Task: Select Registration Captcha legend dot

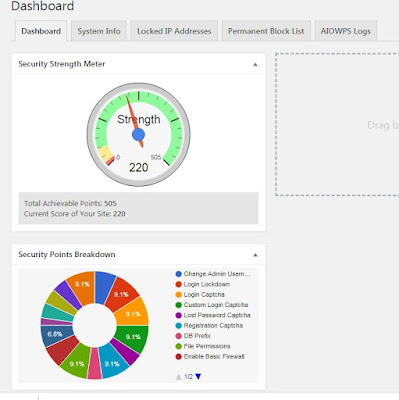Action: point(179,326)
